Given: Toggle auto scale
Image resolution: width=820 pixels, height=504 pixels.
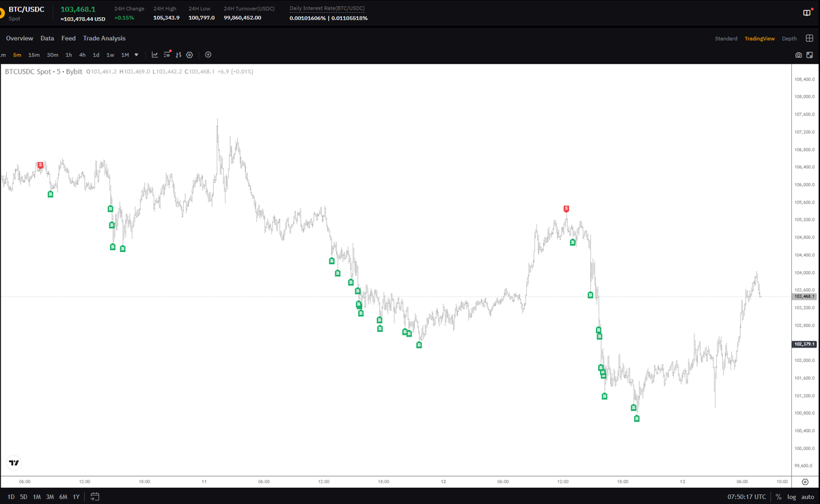Looking at the screenshot, I should click(807, 496).
